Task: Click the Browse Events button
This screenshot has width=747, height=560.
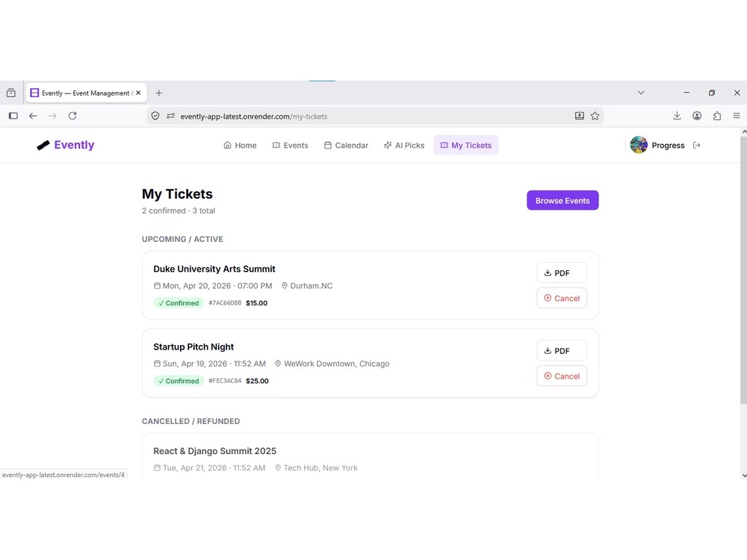Action: coord(562,200)
